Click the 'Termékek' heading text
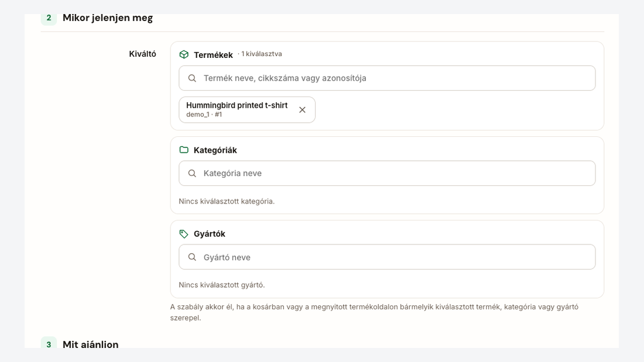 [x=213, y=55]
